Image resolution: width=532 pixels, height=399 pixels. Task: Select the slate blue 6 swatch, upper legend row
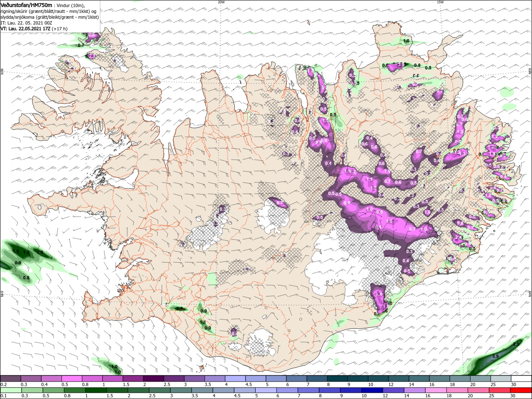[296, 379]
